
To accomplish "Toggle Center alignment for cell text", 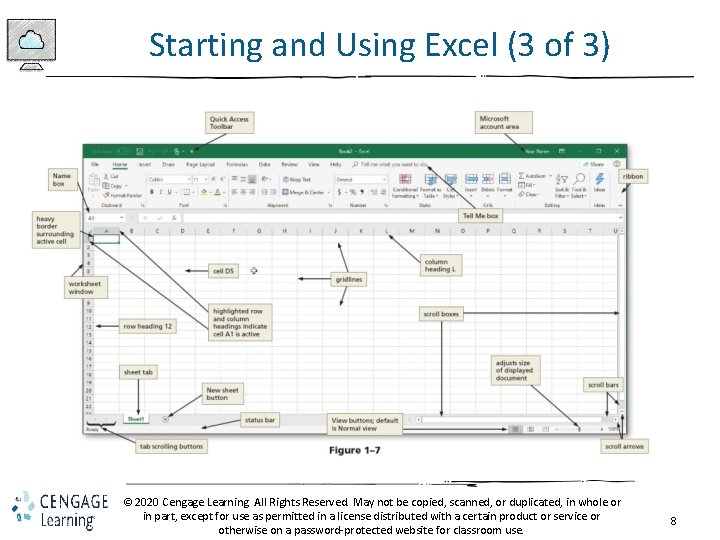I will (x=243, y=192).
